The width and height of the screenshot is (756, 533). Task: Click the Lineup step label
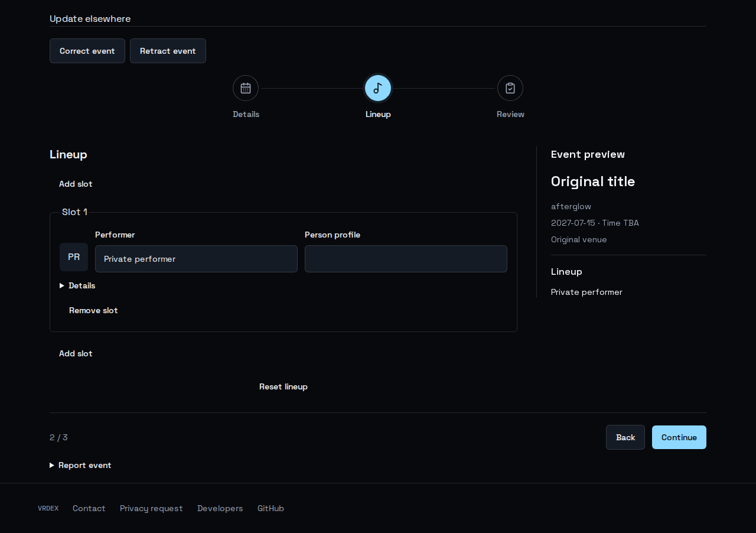click(378, 114)
